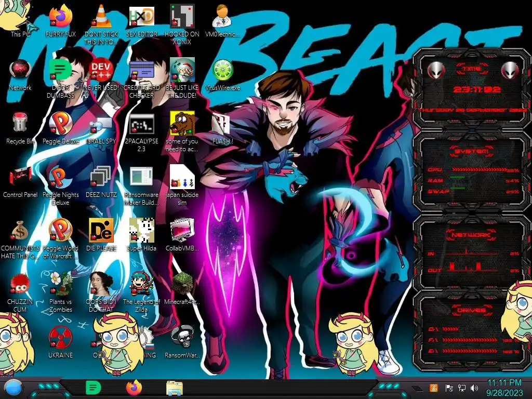Launch Peggle Deluxe
Screen dimensions: 532x399
(61, 123)
